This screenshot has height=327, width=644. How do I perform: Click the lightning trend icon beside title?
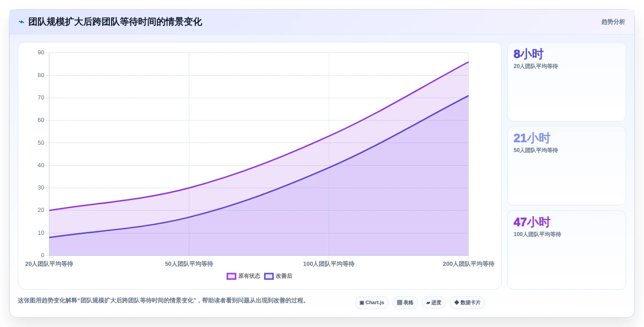(21, 22)
